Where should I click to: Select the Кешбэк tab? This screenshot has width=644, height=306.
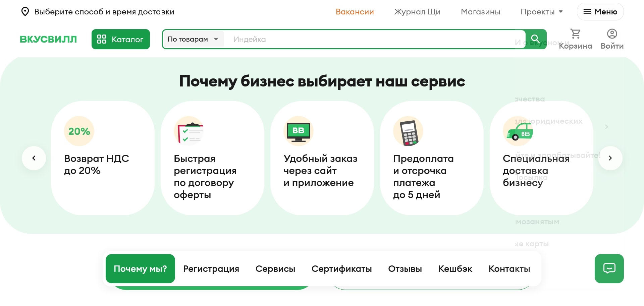tap(455, 268)
